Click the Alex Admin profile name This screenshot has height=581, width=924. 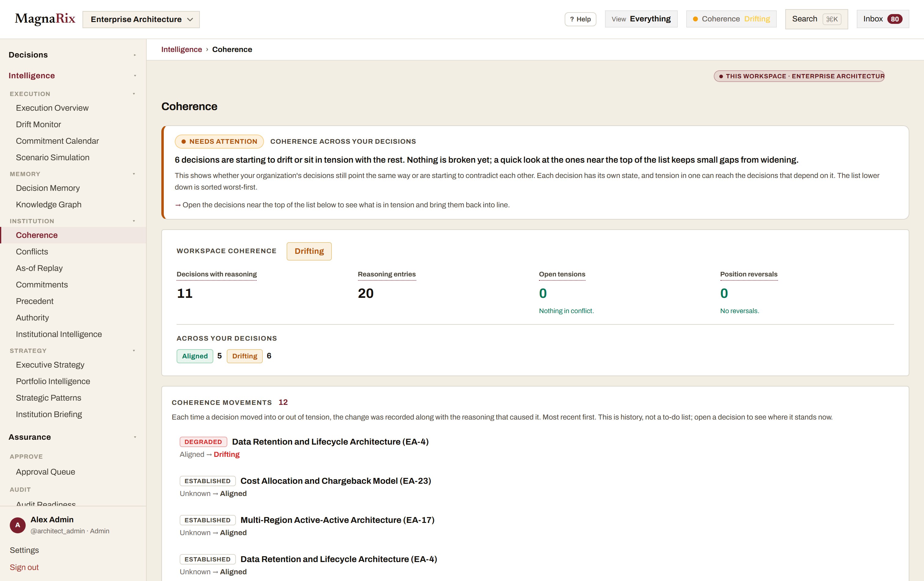pyautogui.click(x=52, y=520)
